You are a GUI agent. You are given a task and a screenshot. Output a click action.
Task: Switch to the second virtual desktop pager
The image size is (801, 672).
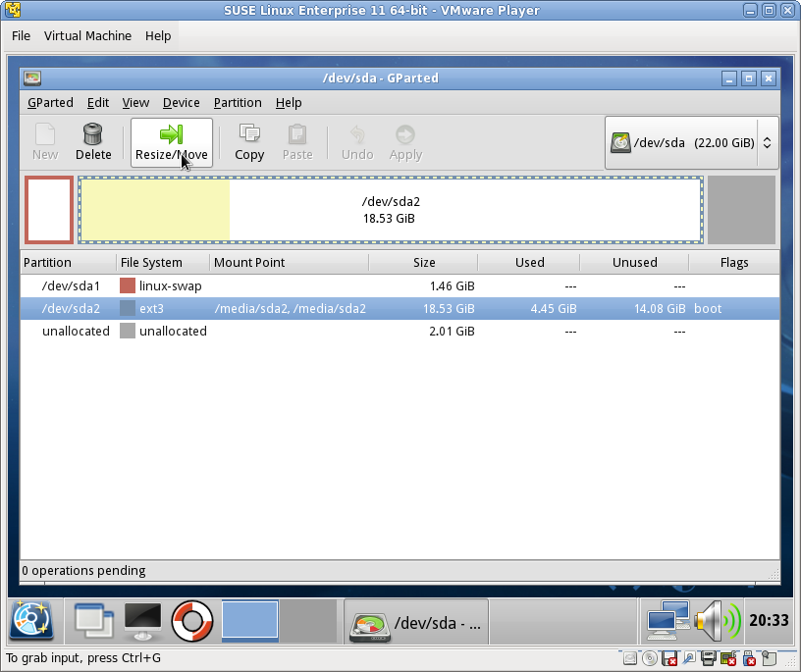pos(308,621)
